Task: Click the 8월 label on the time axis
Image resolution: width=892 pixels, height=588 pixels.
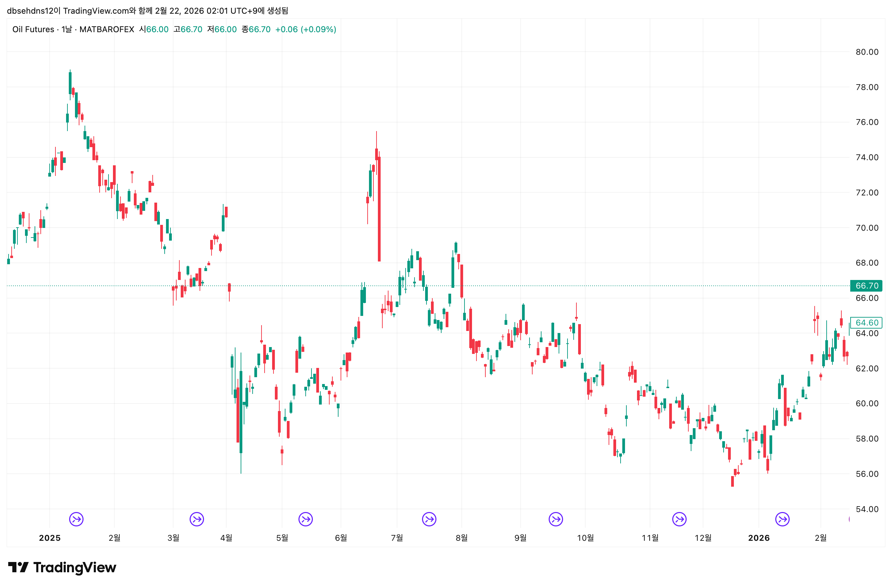Action: click(x=461, y=538)
